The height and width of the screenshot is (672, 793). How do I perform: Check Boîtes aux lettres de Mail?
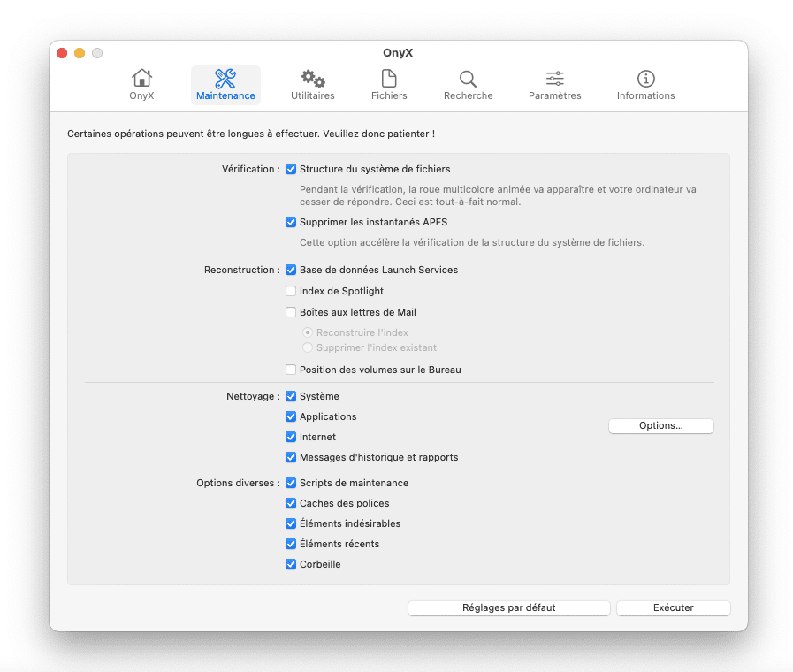291,312
